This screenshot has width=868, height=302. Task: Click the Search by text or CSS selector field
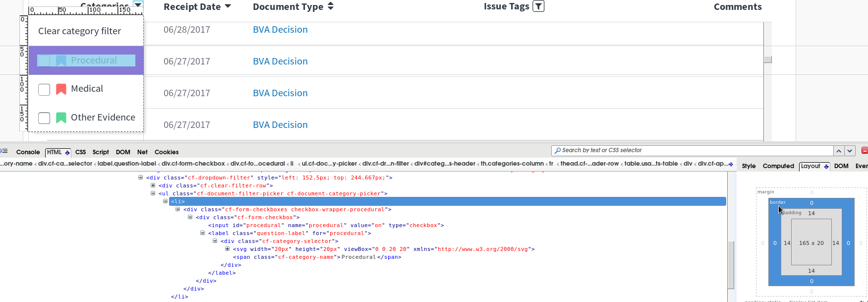(x=693, y=150)
